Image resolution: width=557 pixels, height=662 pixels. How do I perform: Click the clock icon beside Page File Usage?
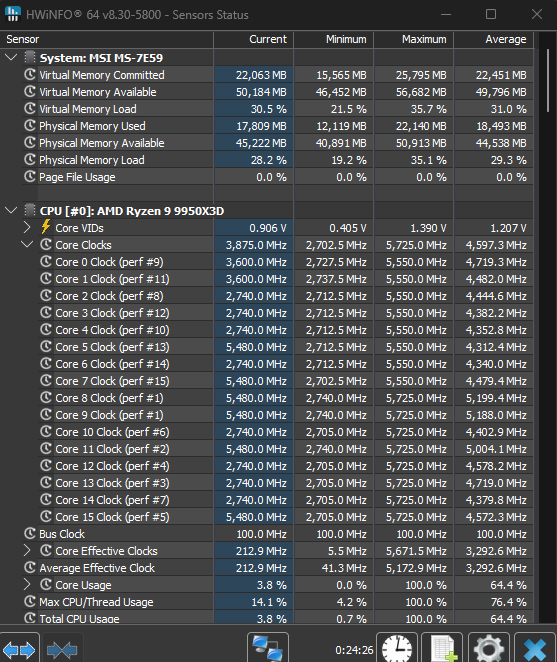pos(30,176)
